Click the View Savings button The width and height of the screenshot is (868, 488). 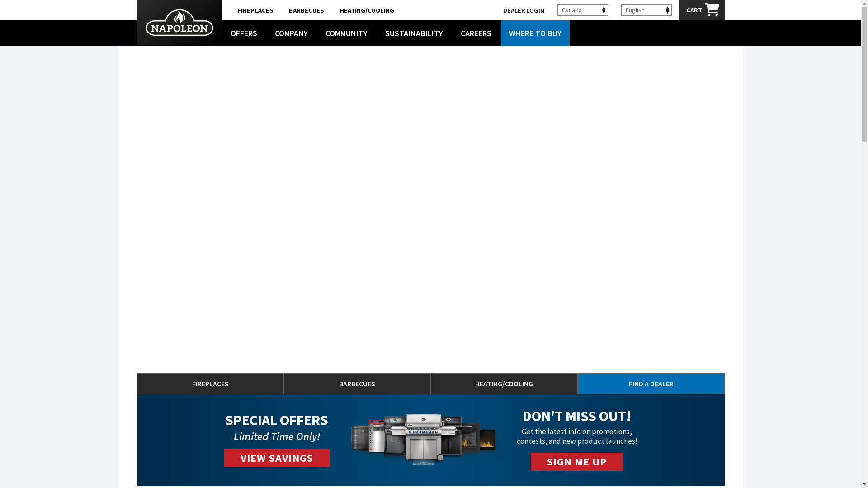[277, 458]
